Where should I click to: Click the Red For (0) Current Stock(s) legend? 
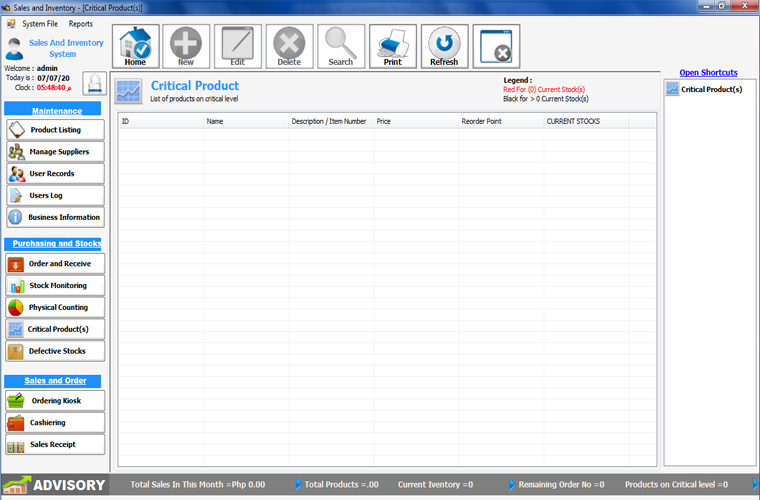point(544,90)
